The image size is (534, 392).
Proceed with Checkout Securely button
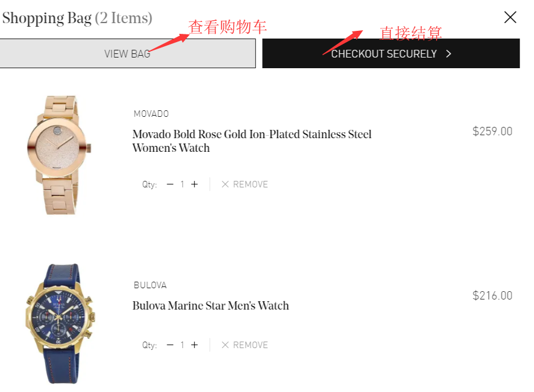tap(391, 53)
